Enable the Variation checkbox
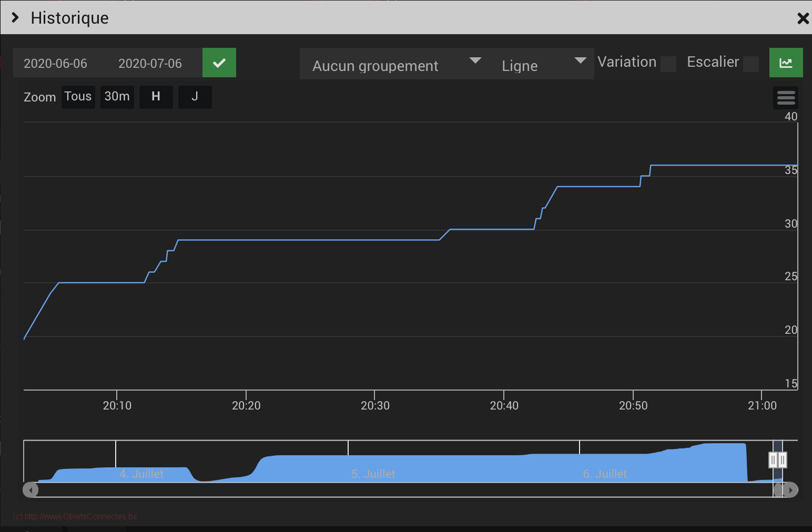The height and width of the screenshot is (532, 812). (x=668, y=64)
